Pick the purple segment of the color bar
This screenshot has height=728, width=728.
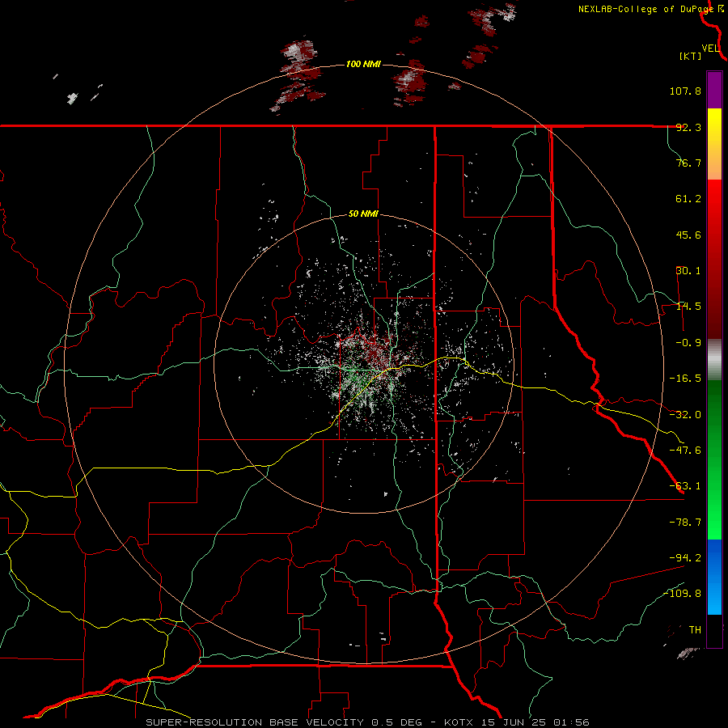(x=714, y=90)
